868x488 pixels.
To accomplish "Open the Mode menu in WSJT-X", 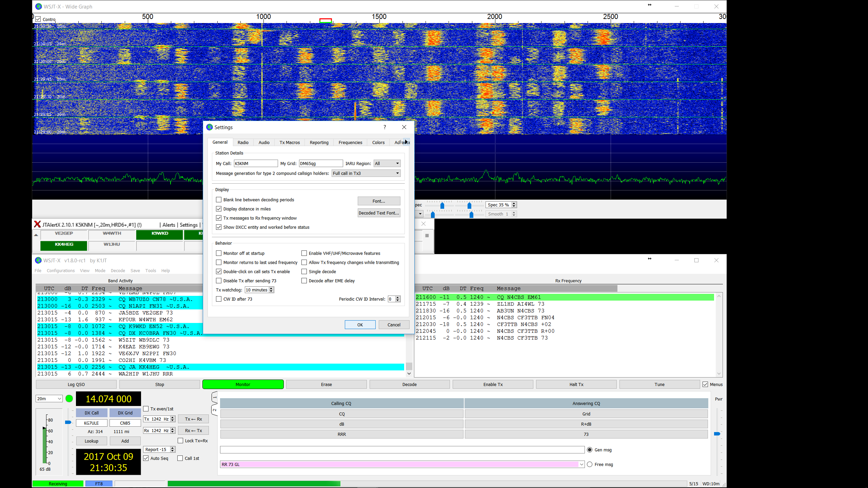I will pyautogui.click(x=100, y=270).
